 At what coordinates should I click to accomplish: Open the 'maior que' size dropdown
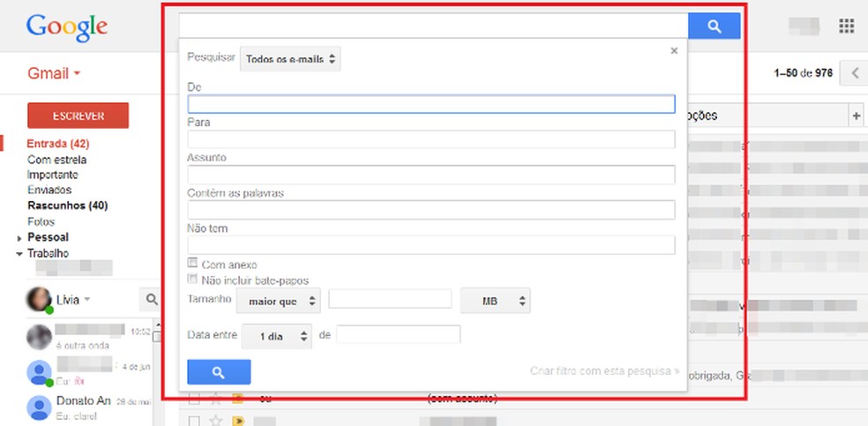(279, 301)
